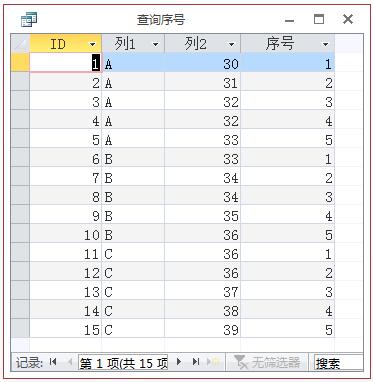Click the new blank record button
The image size is (373, 382).
(213, 362)
